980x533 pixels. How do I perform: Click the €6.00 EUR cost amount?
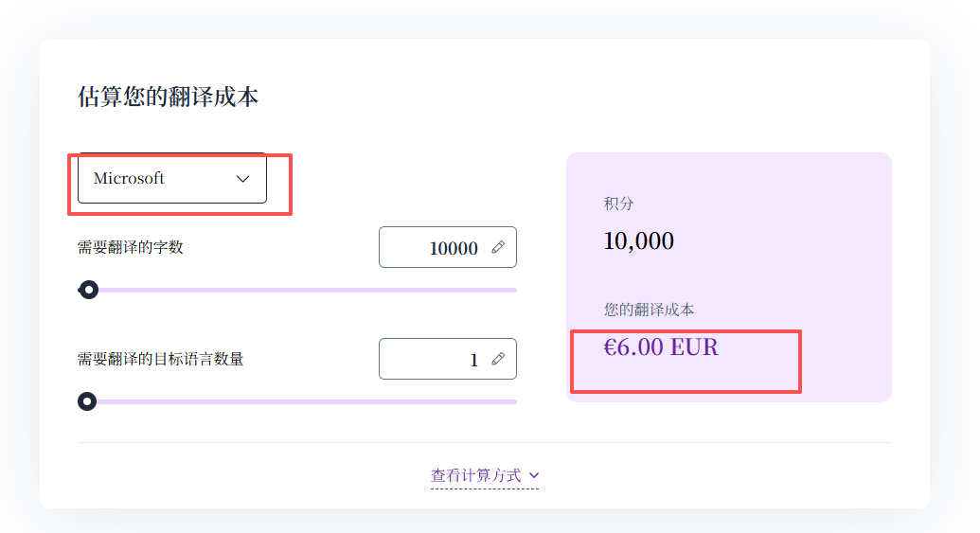coord(661,347)
